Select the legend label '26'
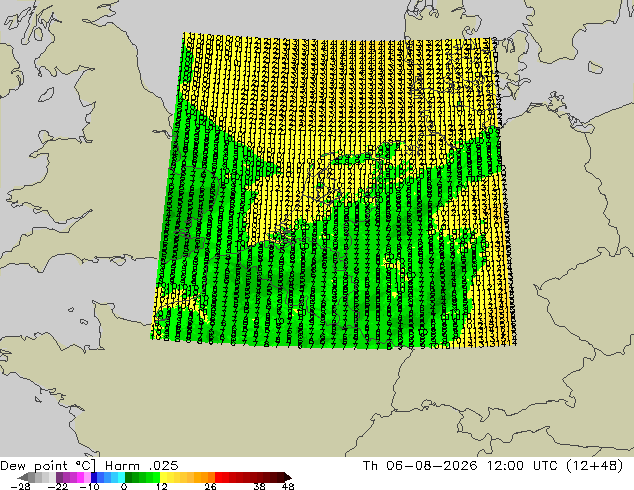 210,486
